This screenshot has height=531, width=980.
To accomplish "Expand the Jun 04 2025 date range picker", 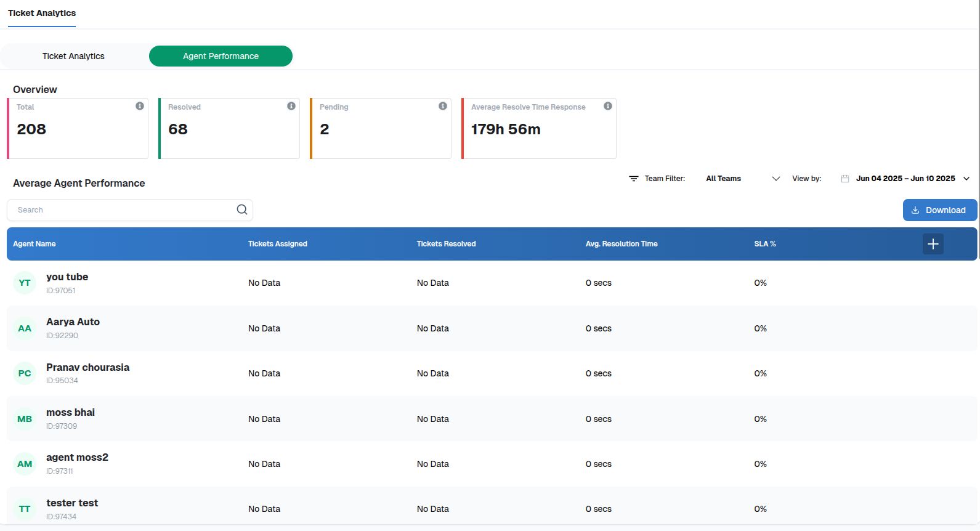I will 905,179.
